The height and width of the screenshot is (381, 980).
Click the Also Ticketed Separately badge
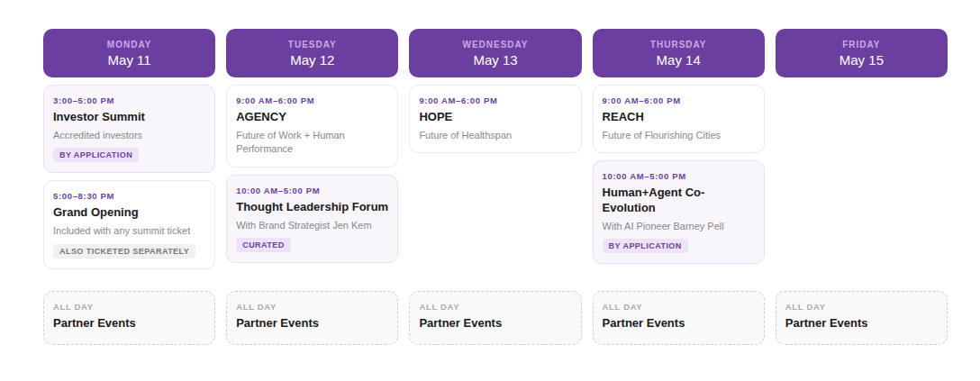[124, 251]
